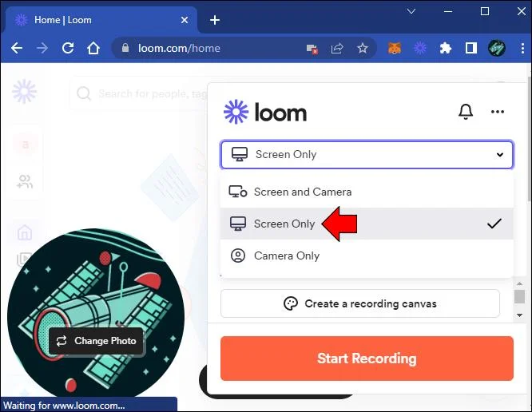The width and height of the screenshot is (532, 412).
Task: Toggle the browser side panel icon
Action: click(471, 48)
